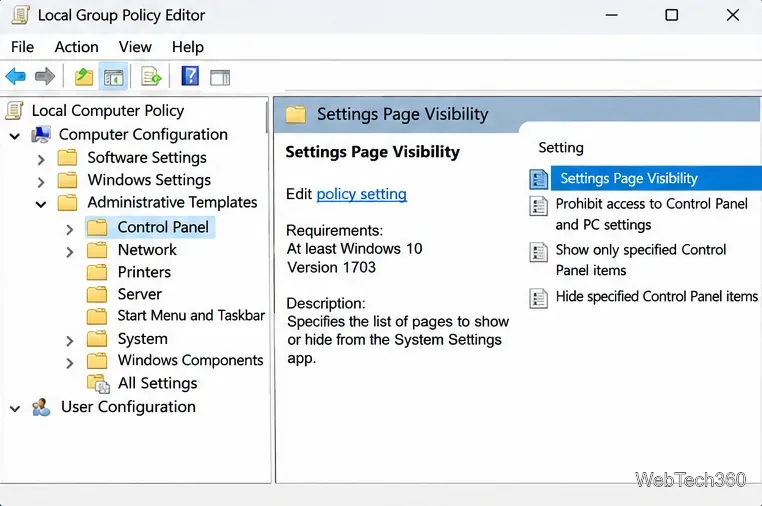The image size is (762, 506).
Task: Click the All Settings folder icon
Action: 98,384
